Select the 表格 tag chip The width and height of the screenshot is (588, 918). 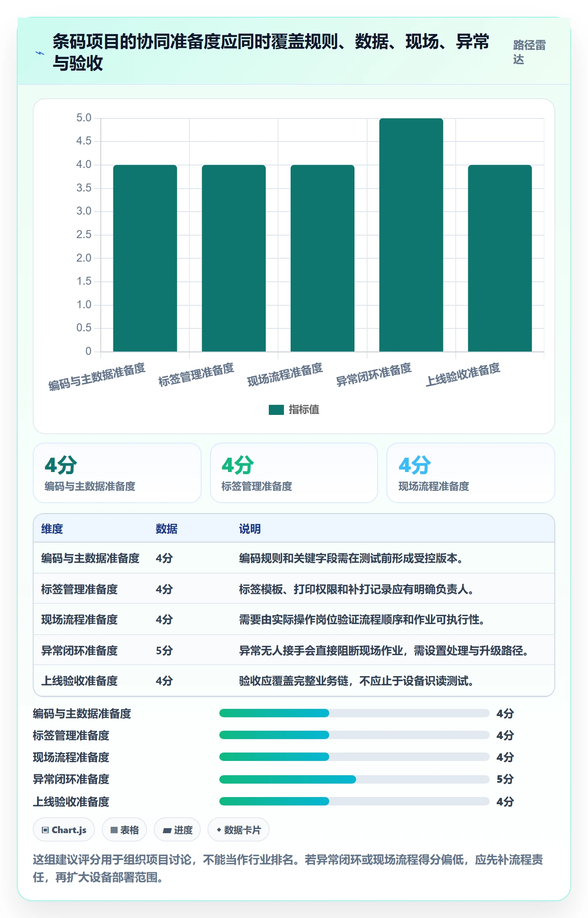pyautogui.click(x=124, y=830)
